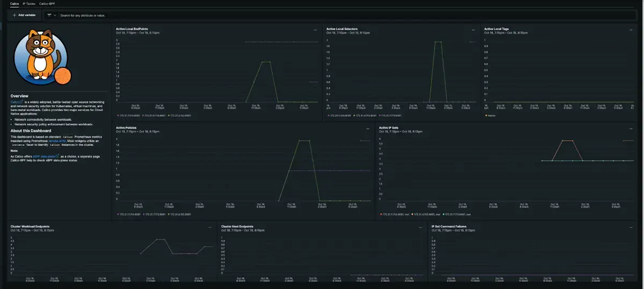Open the Calico external link in Overview
This screenshot has width=644, height=289.
[x=16, y=101]
